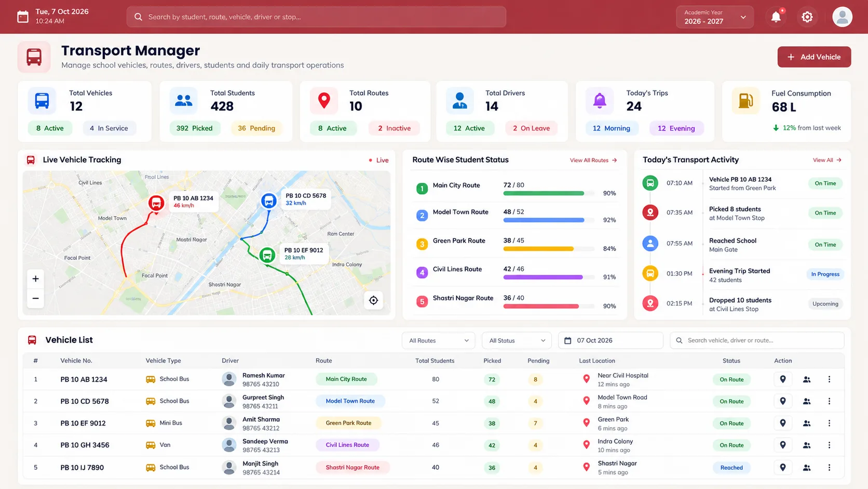View students for PB 10 CD 5678 row
Viewport: 868px width, 489px height.
tap(807, 401)
